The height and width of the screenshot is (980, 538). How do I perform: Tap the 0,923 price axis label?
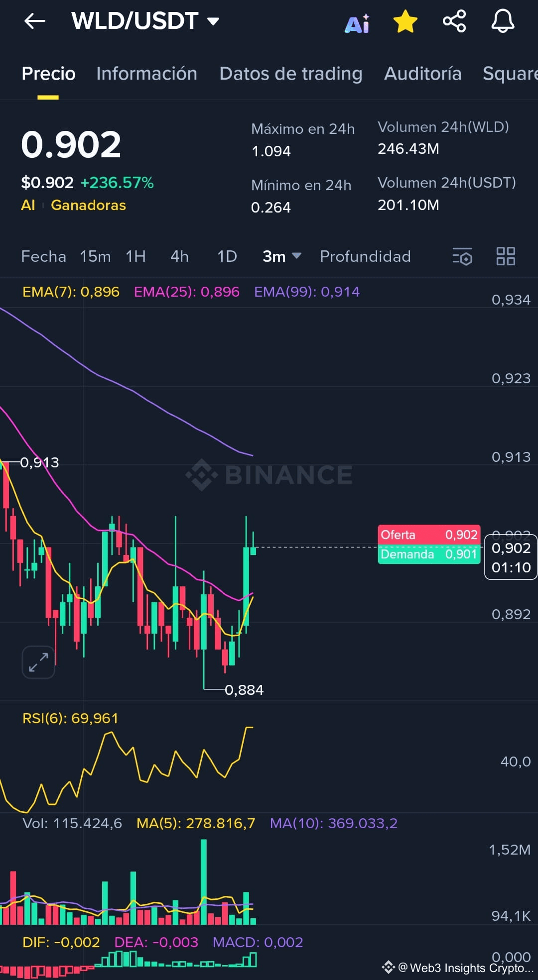point(511,378)
